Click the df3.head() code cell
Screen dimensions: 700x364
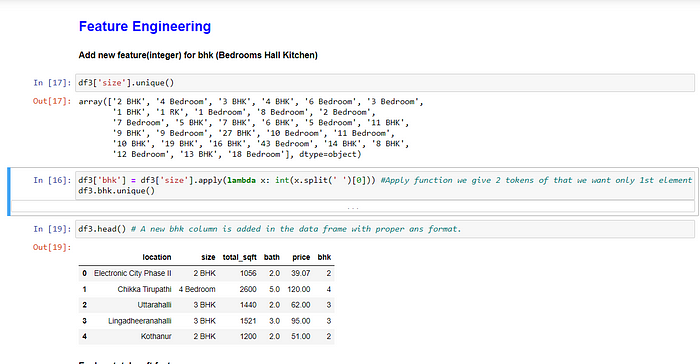(385, 229)
